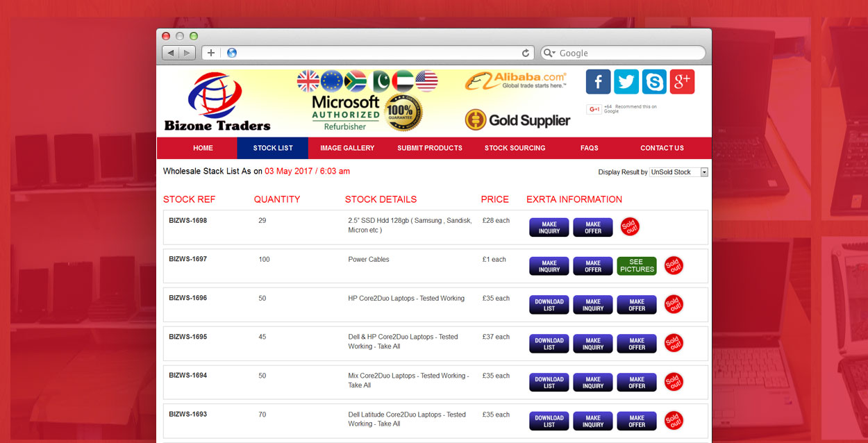868x443 pixels.
Task: Navigate to Contact Us page
Action: tap(662, 148)
